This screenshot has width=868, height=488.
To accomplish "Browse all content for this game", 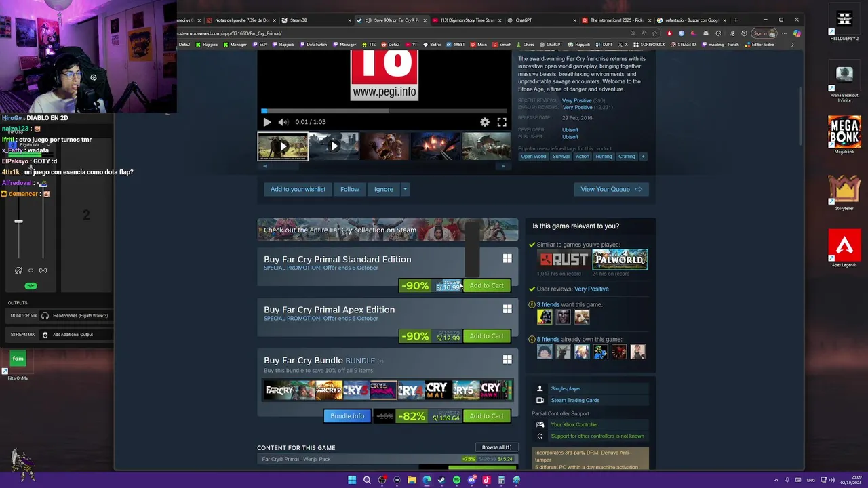I will point(496,447).
